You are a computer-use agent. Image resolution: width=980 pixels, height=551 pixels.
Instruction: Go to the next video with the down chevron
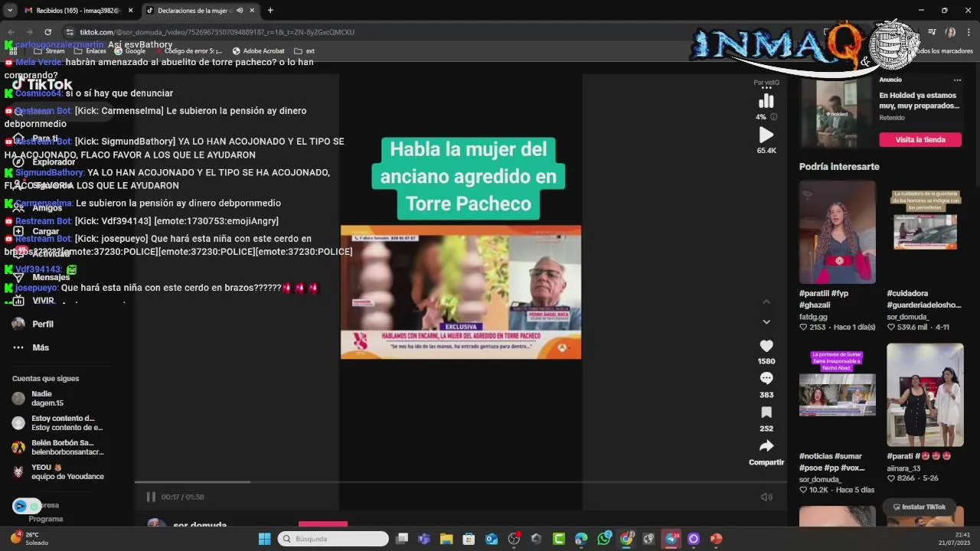pyautogui.click(x=766, y=321)
